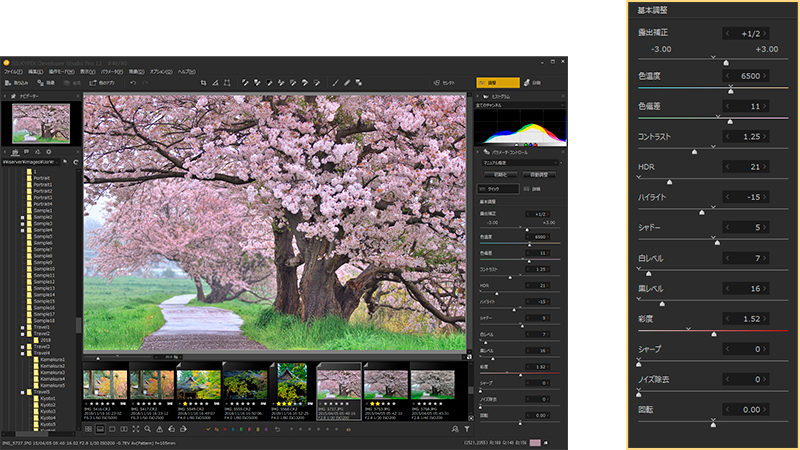800x450 pixels.
Task: Click the undo arrow in top toolbar
Action: 133,83
